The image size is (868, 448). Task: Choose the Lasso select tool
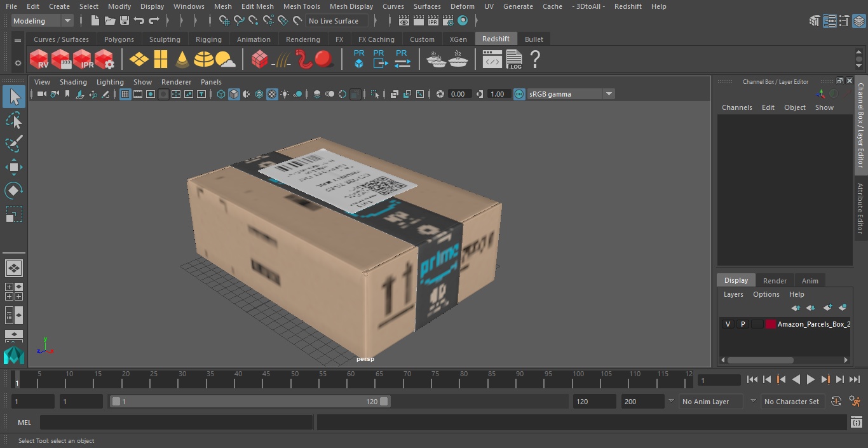click(x=14, y=120)
